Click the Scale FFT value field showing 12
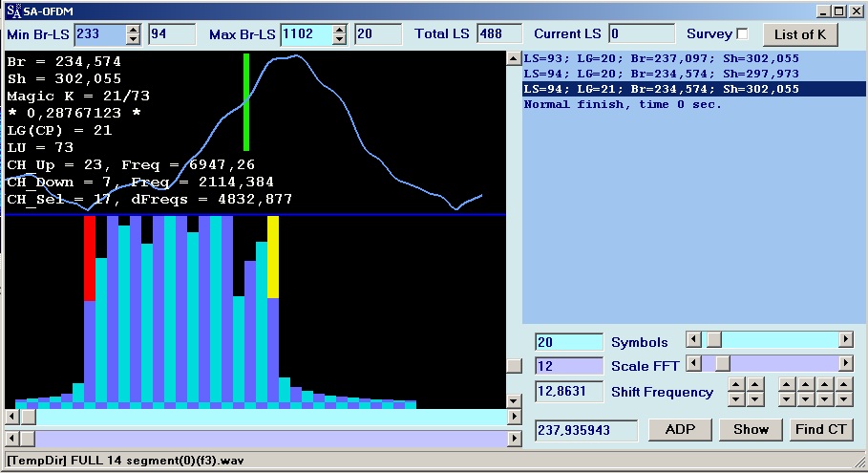This screenshot has height=473, width=868. pos(569,366)
